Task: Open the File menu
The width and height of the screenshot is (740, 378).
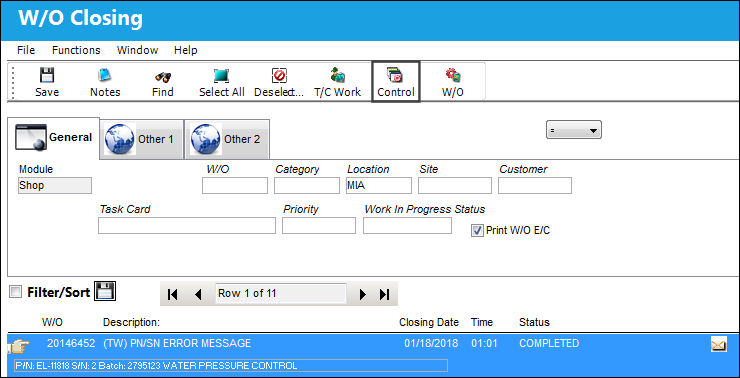Action: [x=26, y=50]
